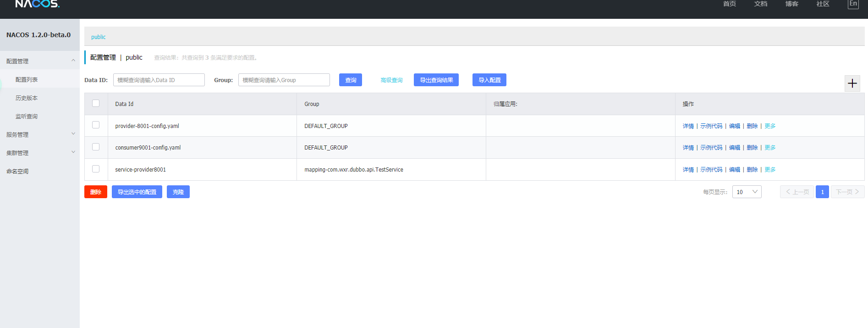Expand the 集群管理 sidebar section
Image resolution: width=868 pixels, height=328 pixels.
[40, 152]
